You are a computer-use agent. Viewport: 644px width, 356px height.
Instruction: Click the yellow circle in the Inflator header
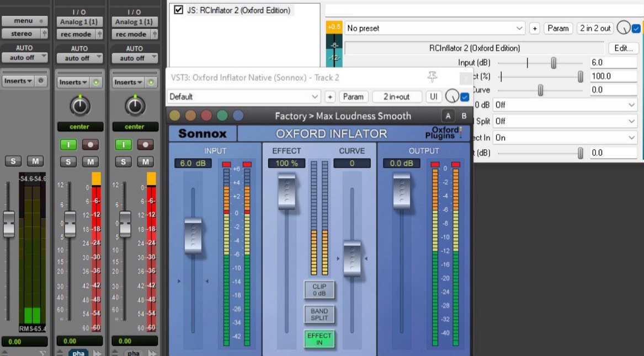point(174,116)
